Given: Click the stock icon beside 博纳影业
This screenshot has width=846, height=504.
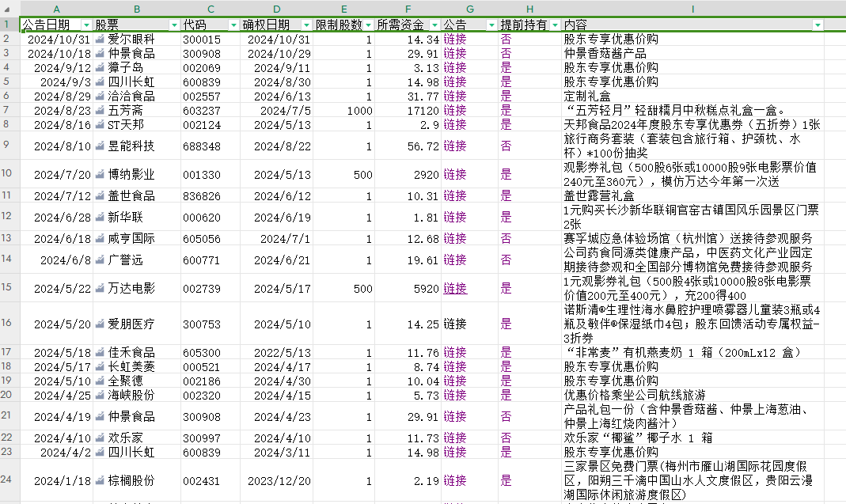Looking at the screenshot, I should coord(100,174).
